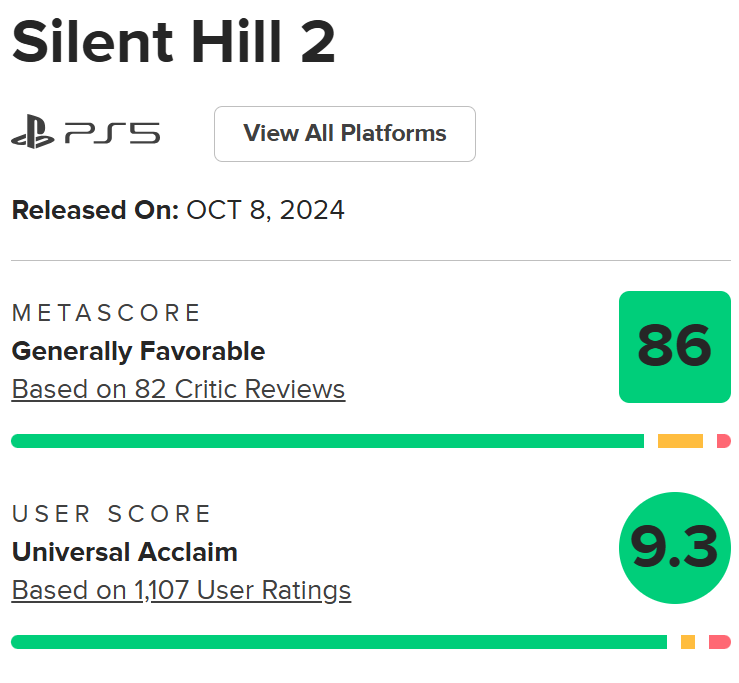Click the PS5 platform logo
This screenshot has width=739, height=683.
point(112,134)
